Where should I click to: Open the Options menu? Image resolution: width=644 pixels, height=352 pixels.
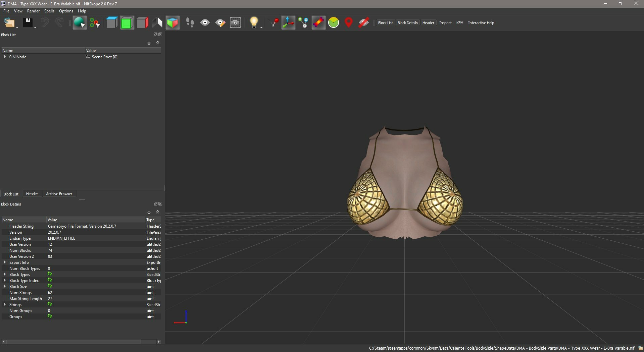click(x=66, y=11)
